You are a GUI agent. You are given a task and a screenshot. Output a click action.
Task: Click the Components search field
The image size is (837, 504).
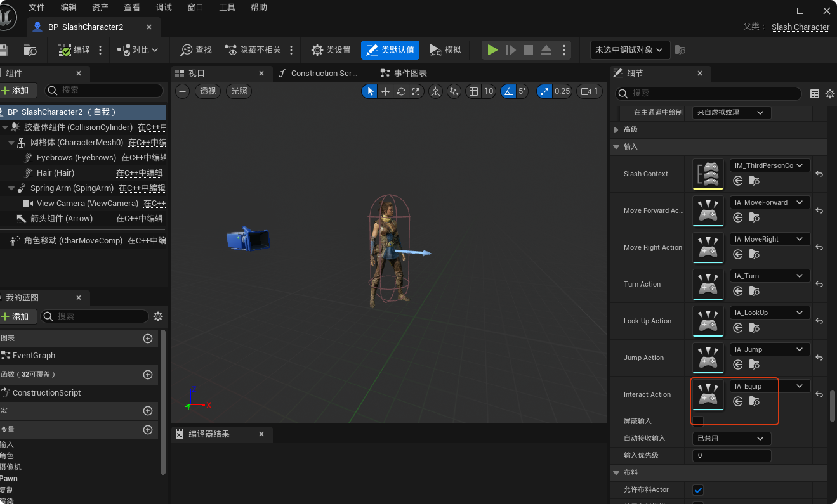[x=105, y=91]
